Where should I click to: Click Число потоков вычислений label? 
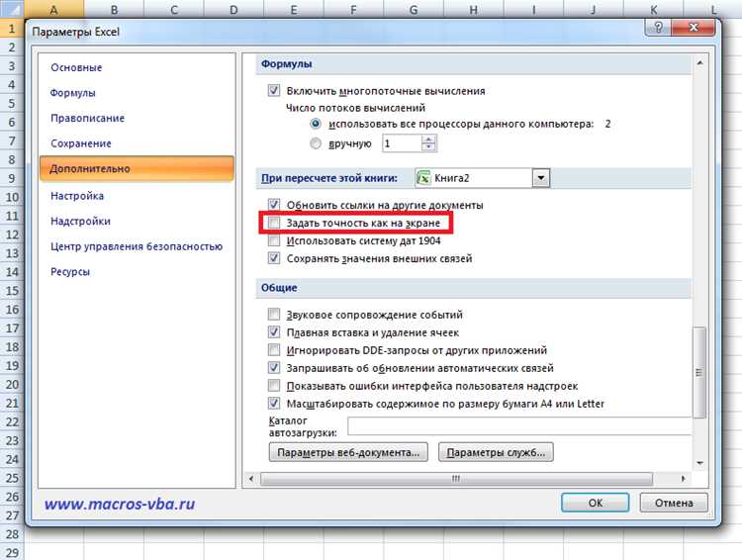point(355,108)
